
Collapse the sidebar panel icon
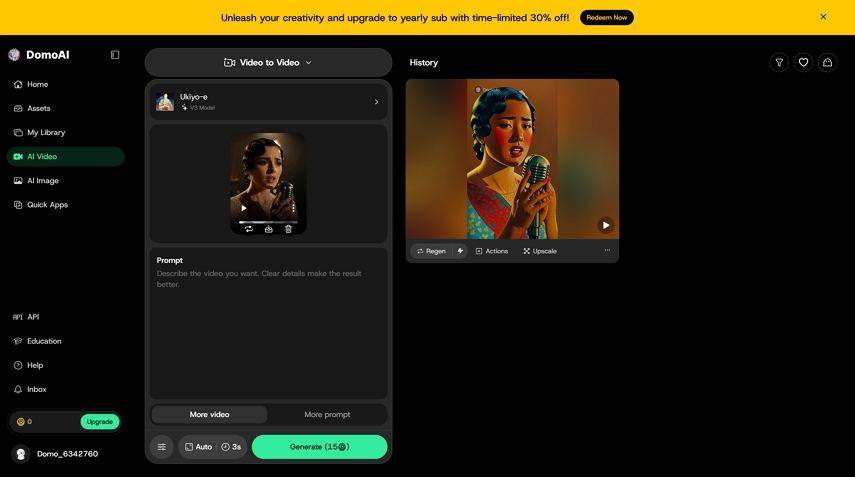pyautogui.click(x=115, y=55)
